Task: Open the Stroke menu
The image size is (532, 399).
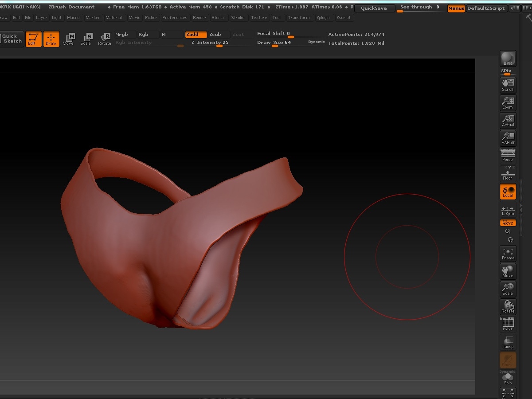Action: (x=238, y=18)
